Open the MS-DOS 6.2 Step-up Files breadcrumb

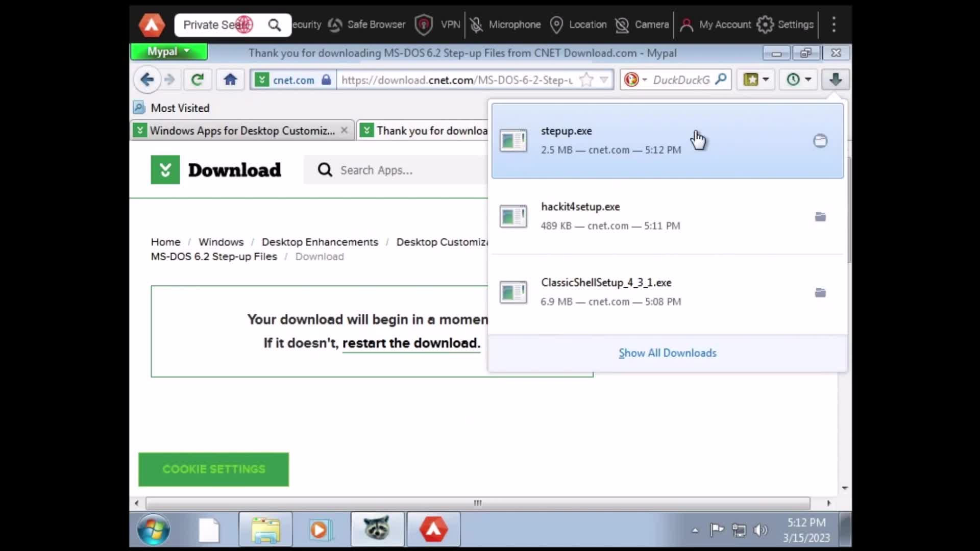coord(214,257)
